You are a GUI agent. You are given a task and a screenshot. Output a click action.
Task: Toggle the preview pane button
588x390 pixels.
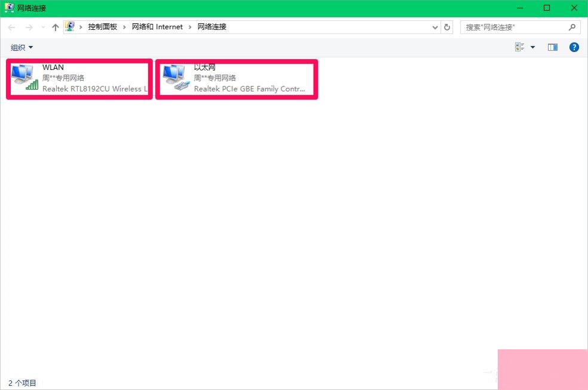click(553, 47)
